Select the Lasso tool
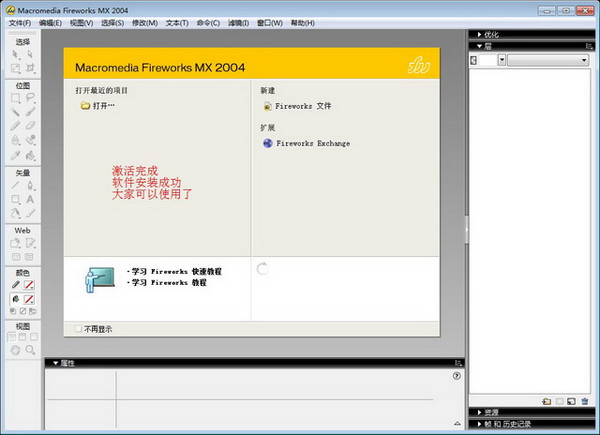Screen dimensions: 600x435 coord(31,98)
